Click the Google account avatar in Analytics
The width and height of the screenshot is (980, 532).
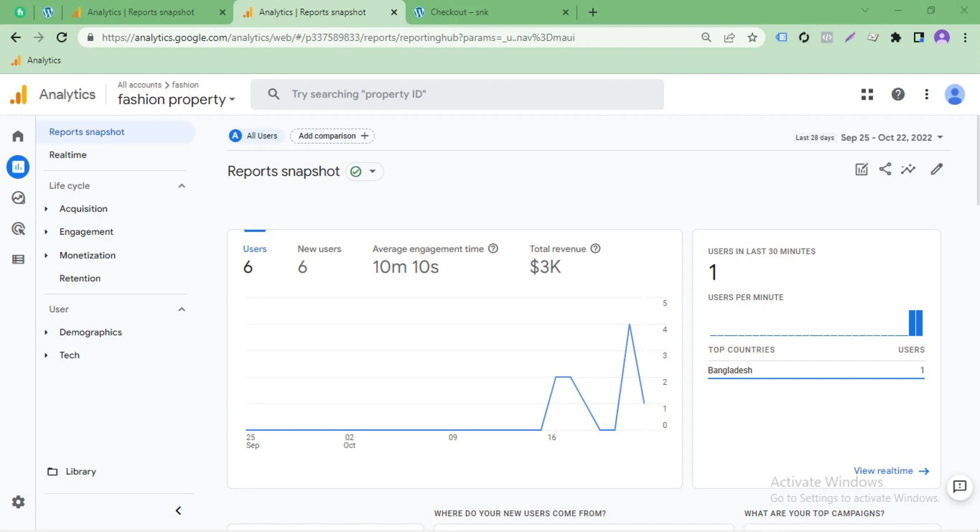tap(955, 94)
